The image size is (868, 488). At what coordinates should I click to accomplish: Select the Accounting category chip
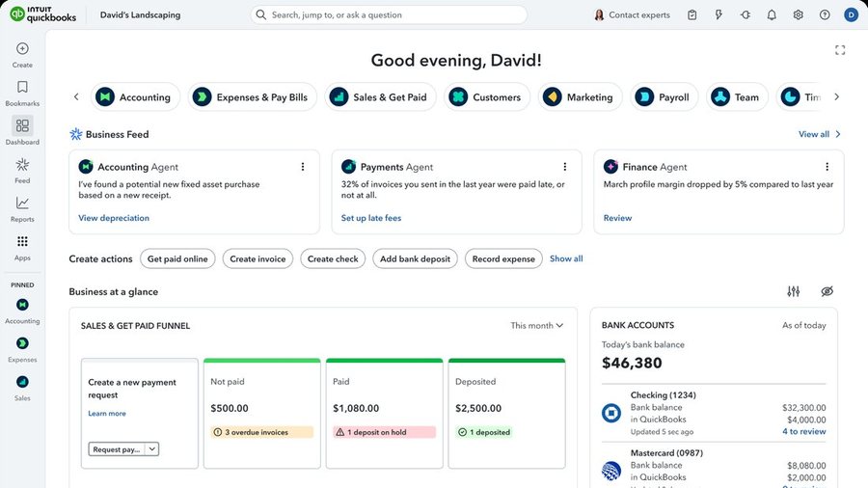135,96
